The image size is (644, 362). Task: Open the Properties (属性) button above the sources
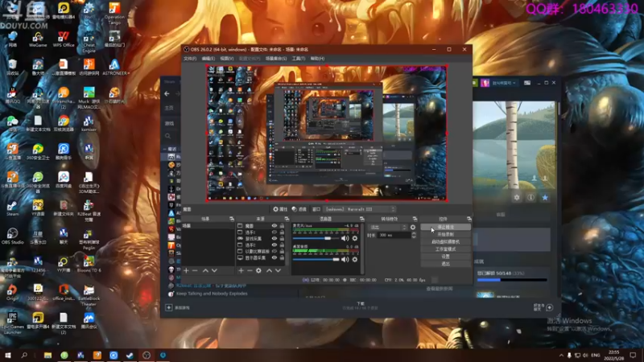click(x=280, y=209)
